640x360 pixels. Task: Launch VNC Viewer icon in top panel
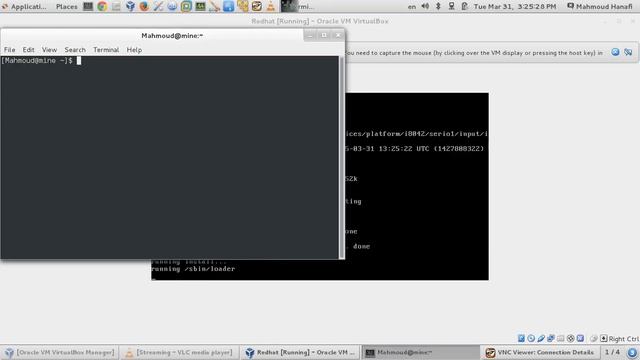click(x=257, y=6)
